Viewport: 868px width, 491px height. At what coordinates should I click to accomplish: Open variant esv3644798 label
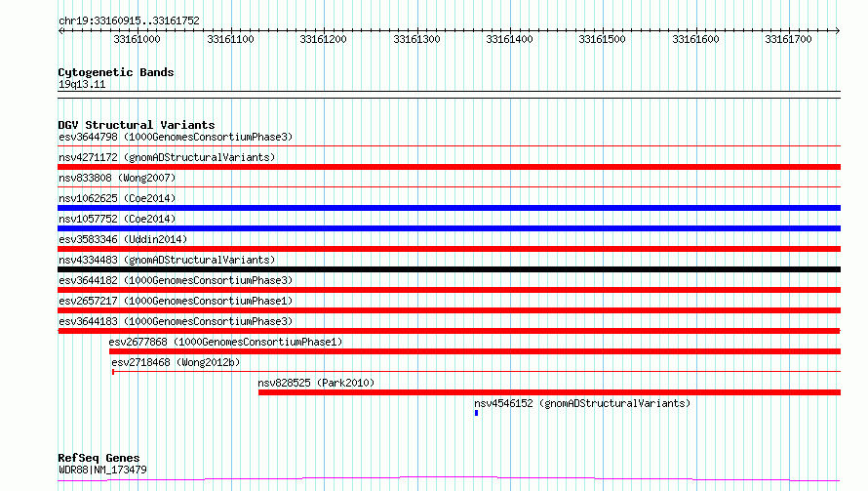pyautogui.click(x=176, y=137)
